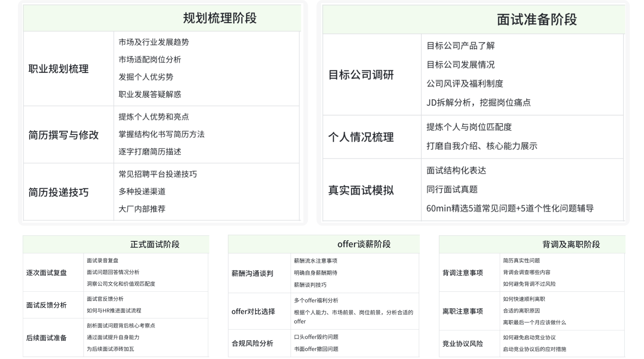Click the JD拆解分析，挖掘岗位痛点 item
The width and height of the screenshot is (644, 359).
pos(478,103)
